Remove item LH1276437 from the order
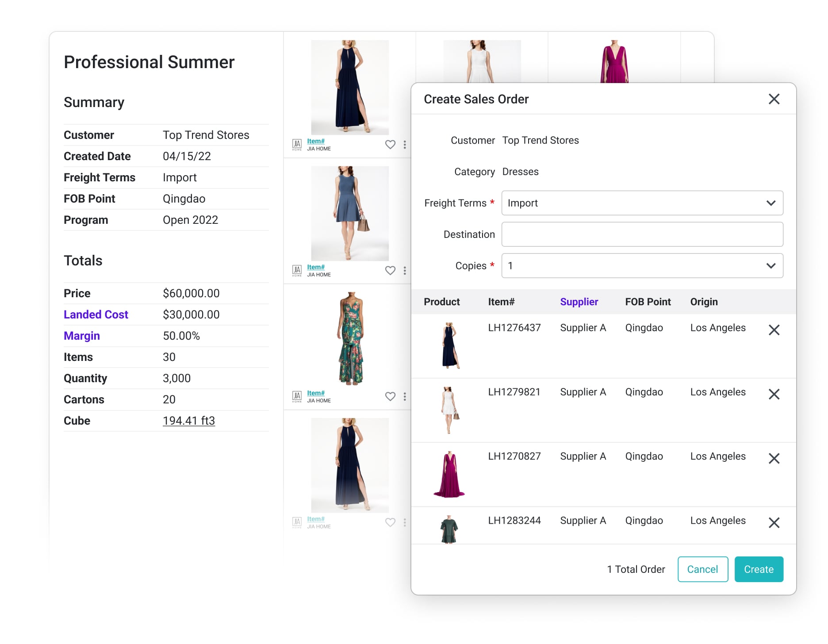 click(x=774, y=330)
